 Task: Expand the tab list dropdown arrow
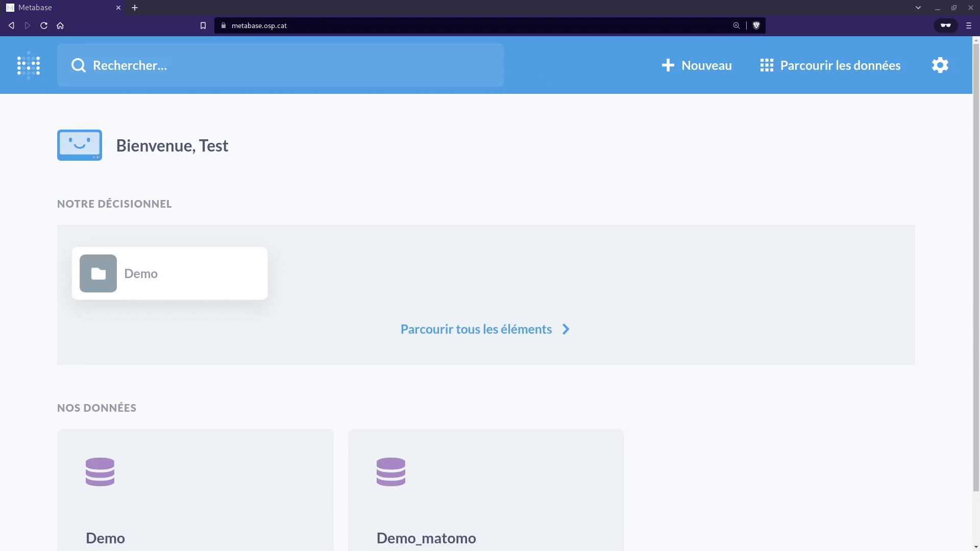918,8
